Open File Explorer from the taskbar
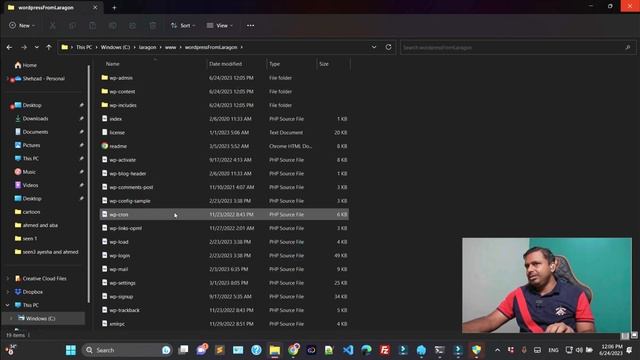The image size is (640, 360). (x=275, y=350)
